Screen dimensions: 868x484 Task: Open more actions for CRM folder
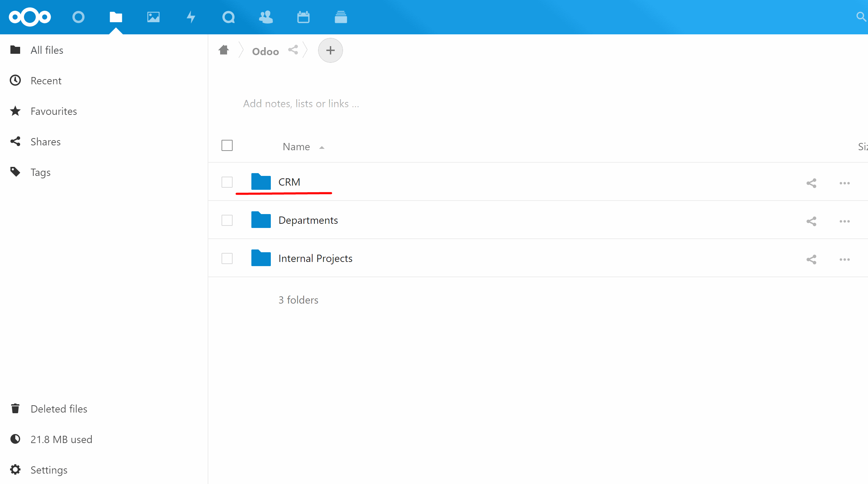[x=845, y=183]
